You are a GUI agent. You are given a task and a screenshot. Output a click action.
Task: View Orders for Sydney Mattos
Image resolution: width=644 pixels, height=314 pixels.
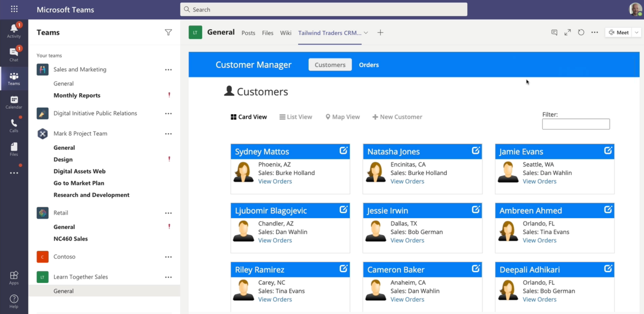pos(275,181)
